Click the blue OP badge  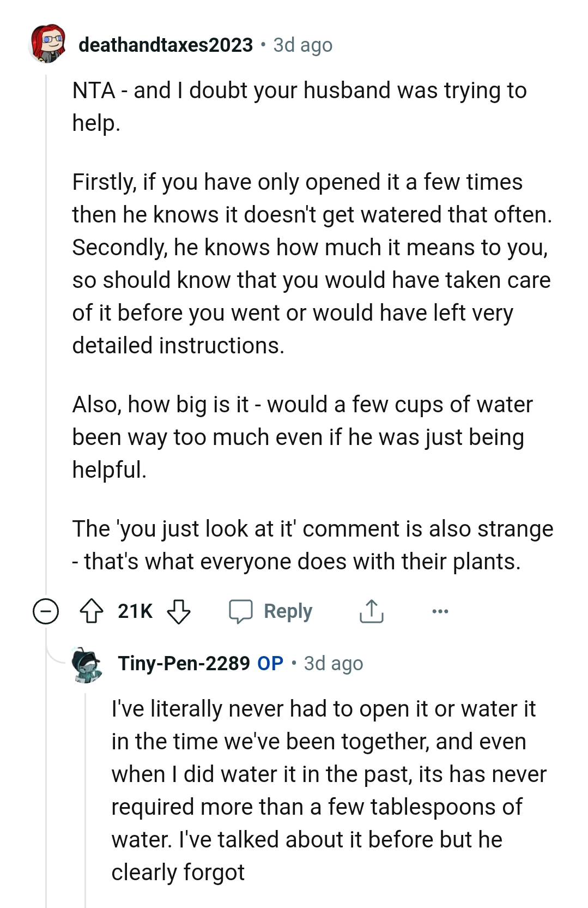point(271,663)
